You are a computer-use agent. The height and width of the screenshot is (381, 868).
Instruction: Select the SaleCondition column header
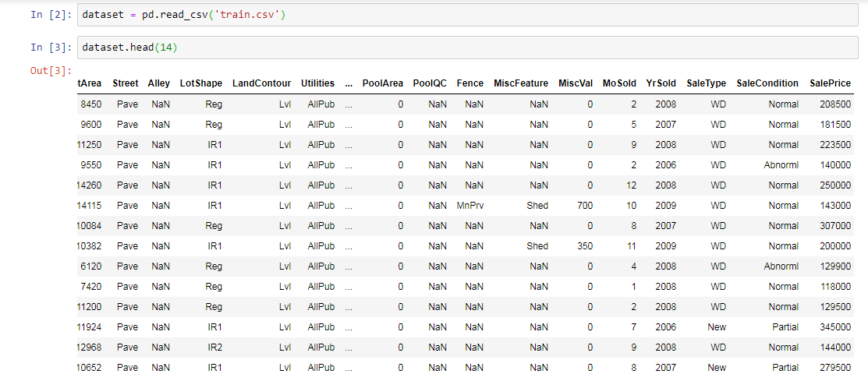[767, 83]
